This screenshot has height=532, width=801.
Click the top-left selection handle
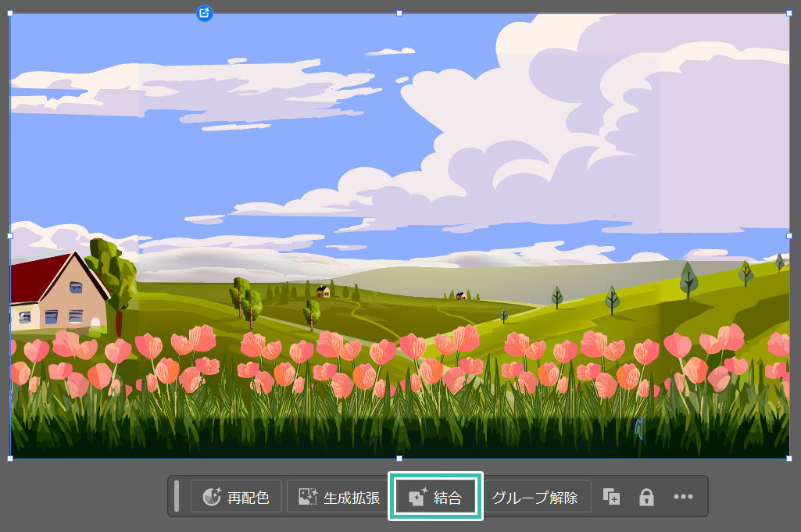[x=10, y=13]
